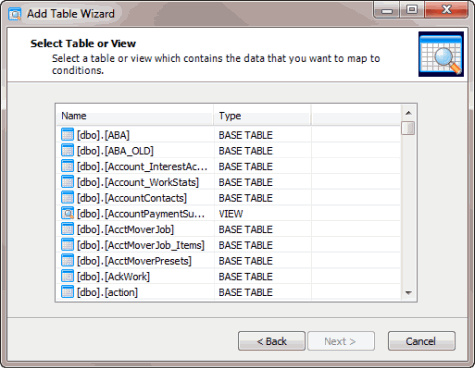The image size is (475, 368).
Task: Click the table search wizard image
Action: click(x=441, y=54)
